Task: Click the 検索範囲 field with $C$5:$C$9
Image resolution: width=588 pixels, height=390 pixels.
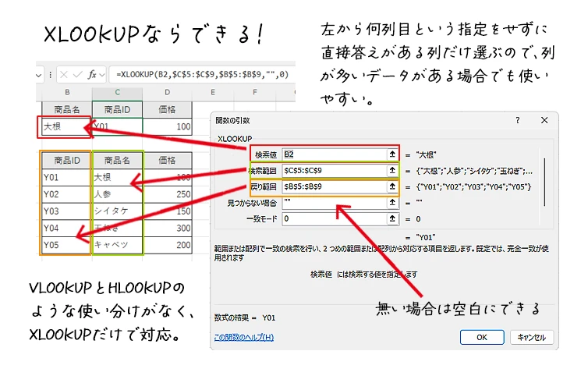Action: click(x=335, y=171)
